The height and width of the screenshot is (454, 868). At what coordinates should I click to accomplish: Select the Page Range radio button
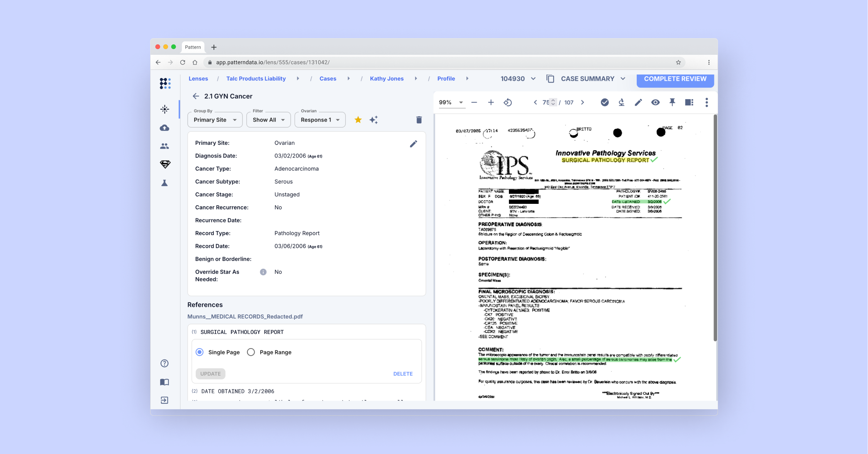click(x=251, y=352)
